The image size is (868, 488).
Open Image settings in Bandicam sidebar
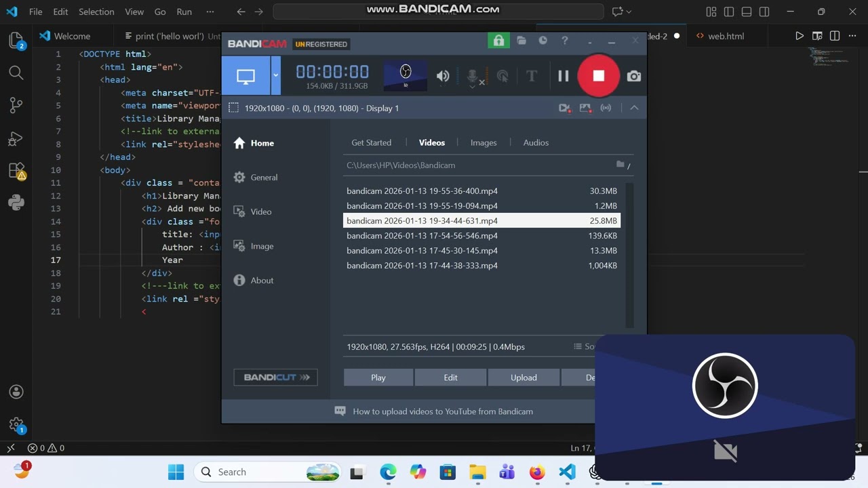253,246
